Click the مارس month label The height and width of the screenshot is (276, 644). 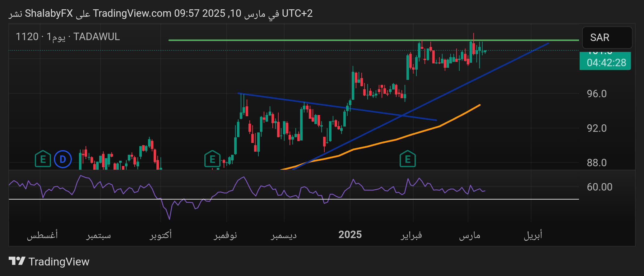tap(470, 235)
